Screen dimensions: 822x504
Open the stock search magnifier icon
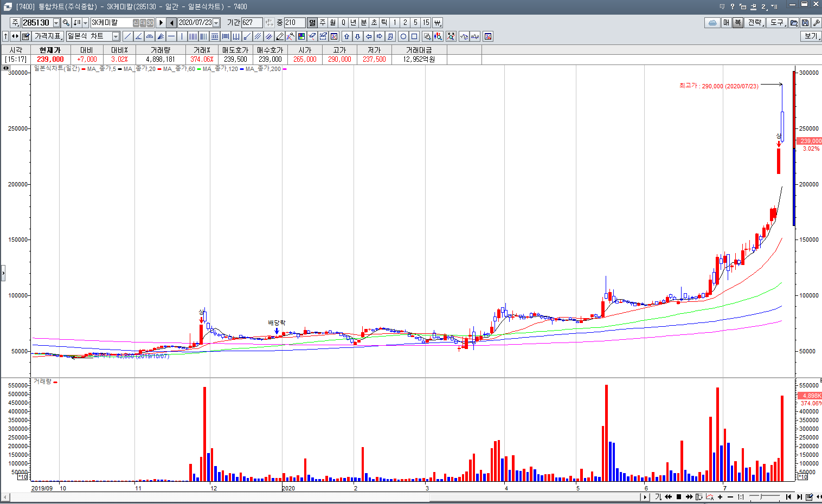tap(66, 23)
